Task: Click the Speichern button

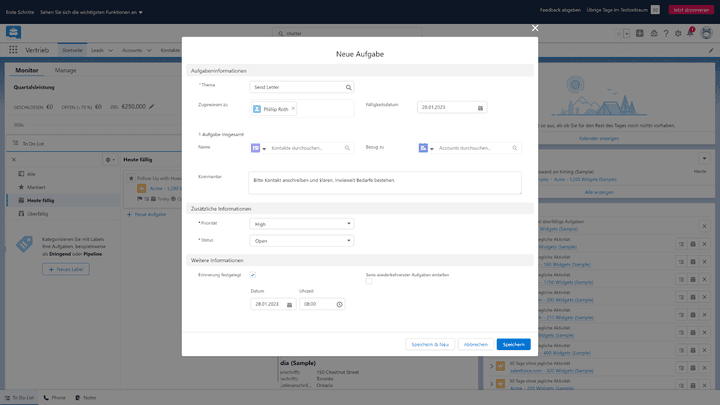Action: [513, 344]
